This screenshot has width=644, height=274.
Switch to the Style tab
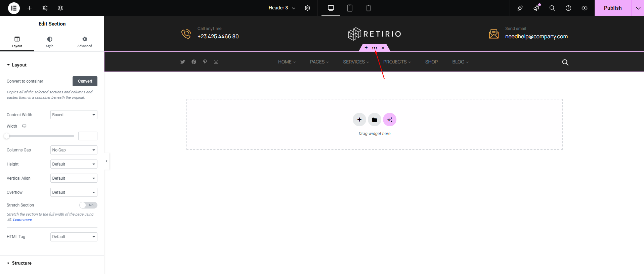tap(50, 42)
